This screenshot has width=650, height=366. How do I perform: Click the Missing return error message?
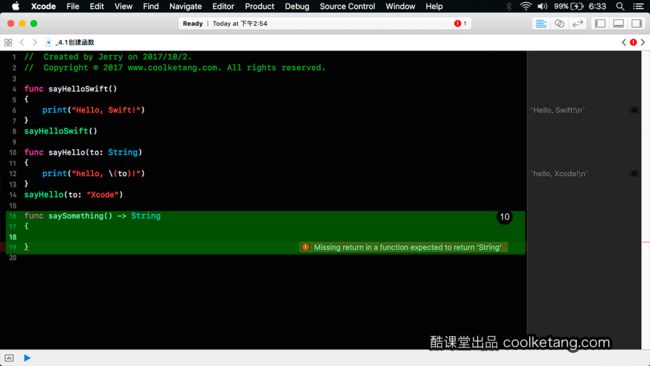tap(407, 247)
